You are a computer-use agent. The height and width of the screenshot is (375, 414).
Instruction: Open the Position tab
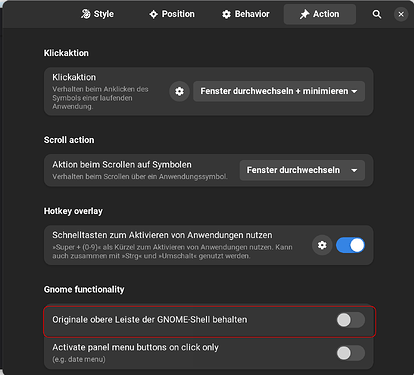tap(172, 14)
